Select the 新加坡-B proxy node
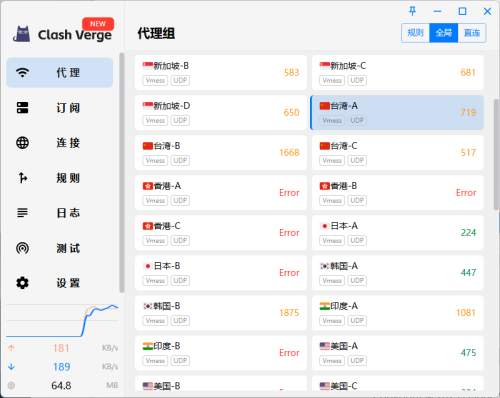500x398 pixels. pos(221,73)
